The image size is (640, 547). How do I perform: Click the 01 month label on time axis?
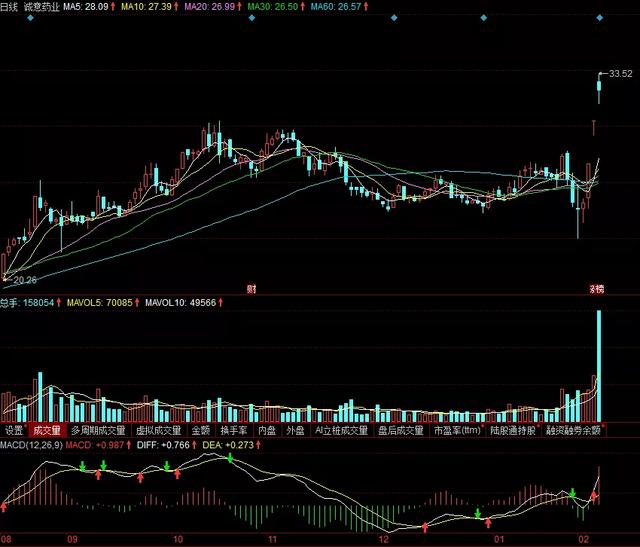(499, 539)
